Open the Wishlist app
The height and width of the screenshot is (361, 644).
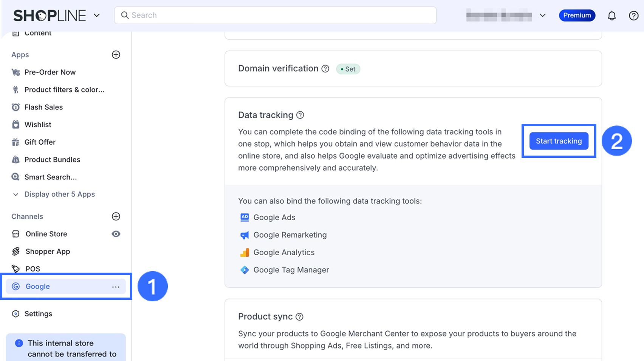click(38, 125)
